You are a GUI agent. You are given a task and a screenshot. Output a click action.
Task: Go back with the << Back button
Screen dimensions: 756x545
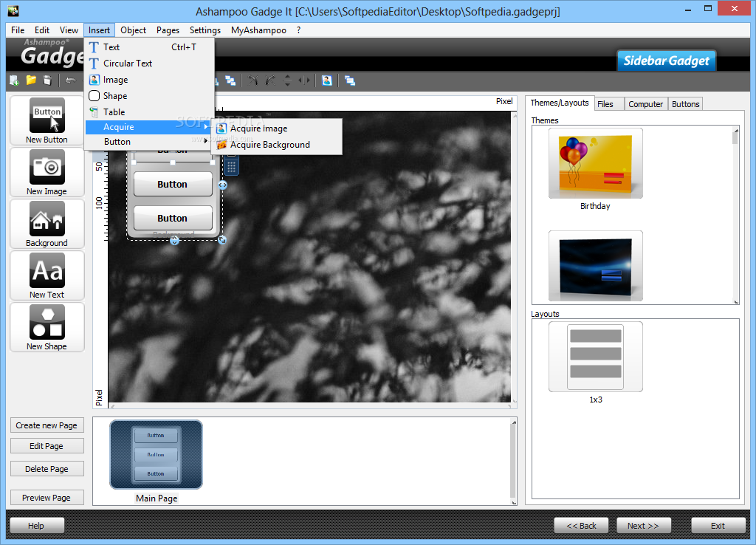point(581,526)
